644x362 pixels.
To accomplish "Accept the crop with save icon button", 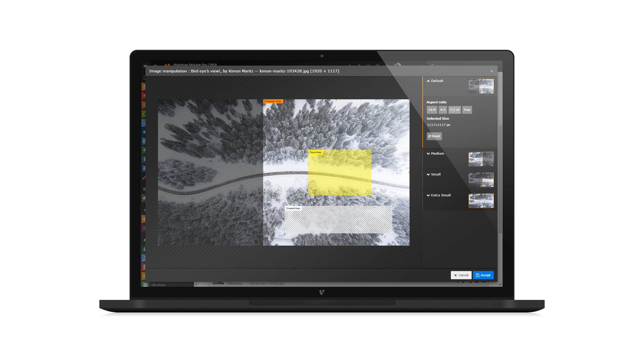I will (x=483, y=275).
